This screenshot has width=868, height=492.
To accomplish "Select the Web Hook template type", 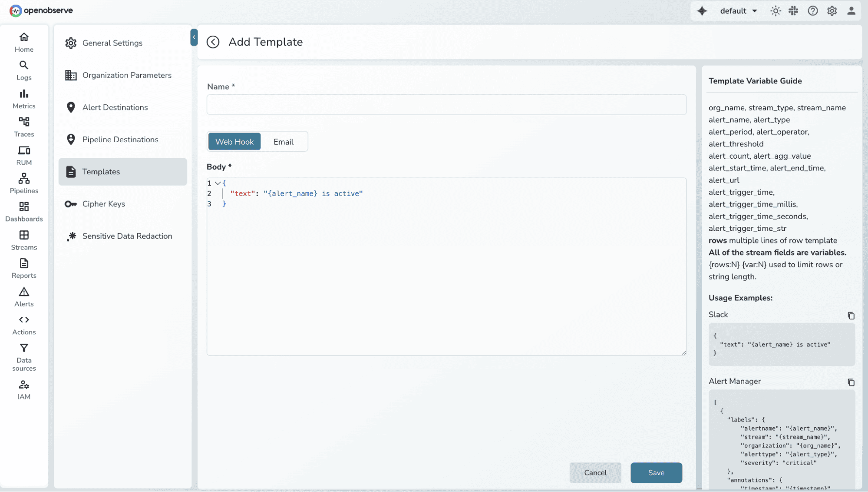I will click(x=234, y=141).
